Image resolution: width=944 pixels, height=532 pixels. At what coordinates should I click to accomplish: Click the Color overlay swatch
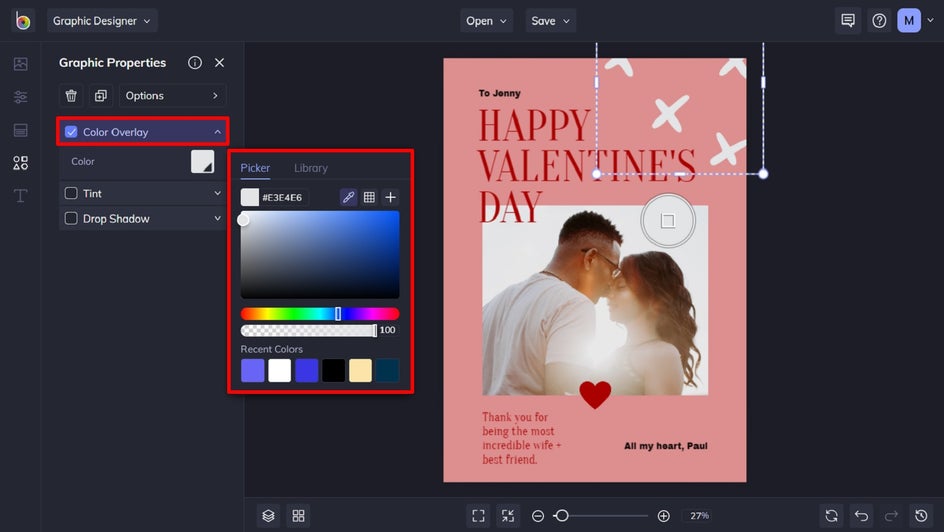[x=202, y=161]
